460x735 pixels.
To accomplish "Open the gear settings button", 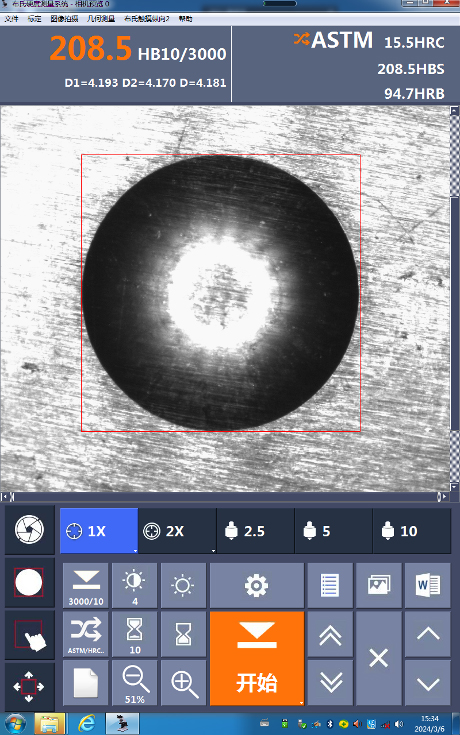I will (x=256, y=585).
